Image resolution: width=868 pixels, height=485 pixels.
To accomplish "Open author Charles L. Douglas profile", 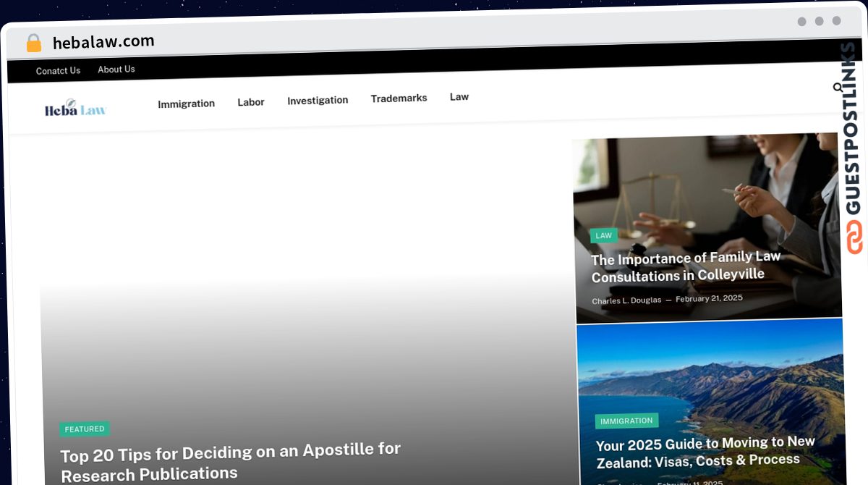I will pyautogui.click(x=626, y=300).
